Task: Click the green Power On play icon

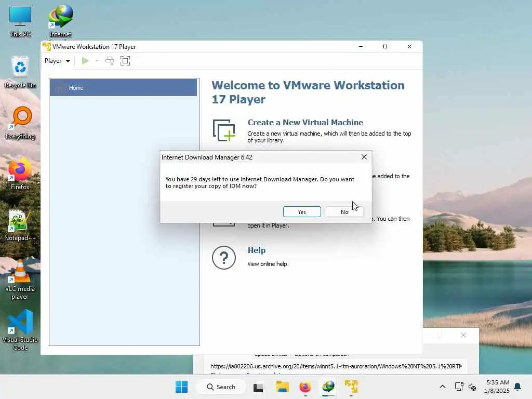Action: [85, 61]
